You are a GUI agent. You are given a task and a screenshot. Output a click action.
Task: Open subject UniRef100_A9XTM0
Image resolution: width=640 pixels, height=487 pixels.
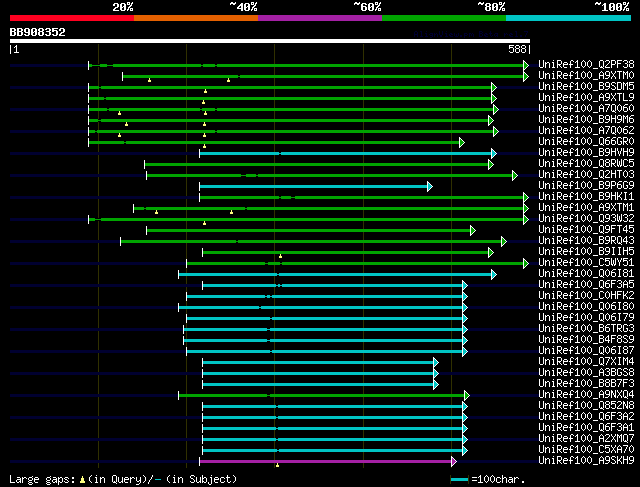click(x=586, y=75)
